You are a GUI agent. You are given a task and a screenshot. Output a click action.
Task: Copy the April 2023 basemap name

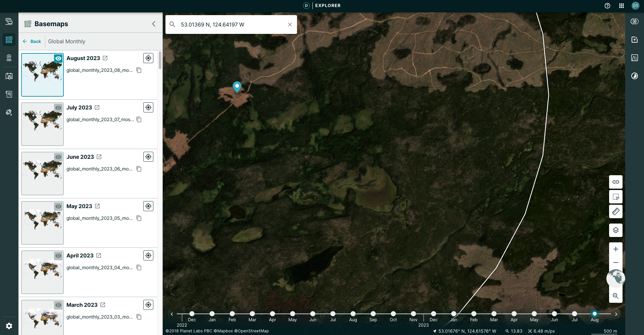[139, 268]
